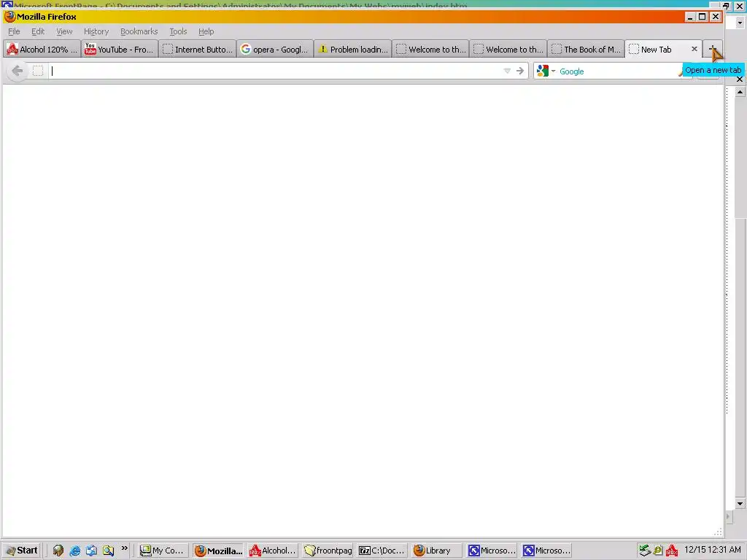Open FrontPage dropdown arrow below its close button
Viewport: 747px width, 560px height.
[740, 23]
